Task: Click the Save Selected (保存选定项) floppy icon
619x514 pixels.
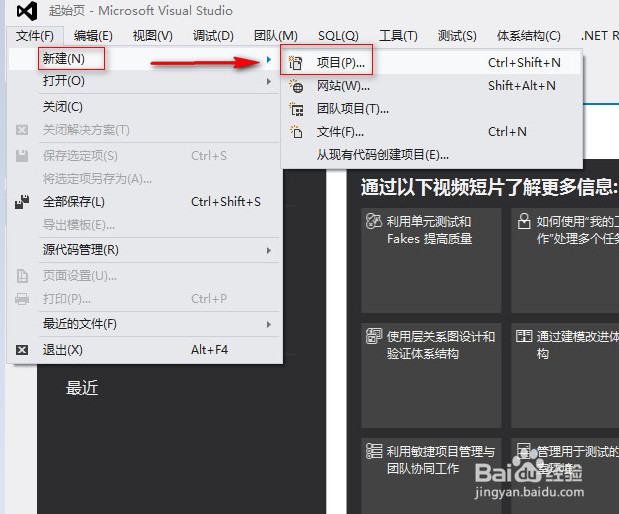Action: [22, 156]
